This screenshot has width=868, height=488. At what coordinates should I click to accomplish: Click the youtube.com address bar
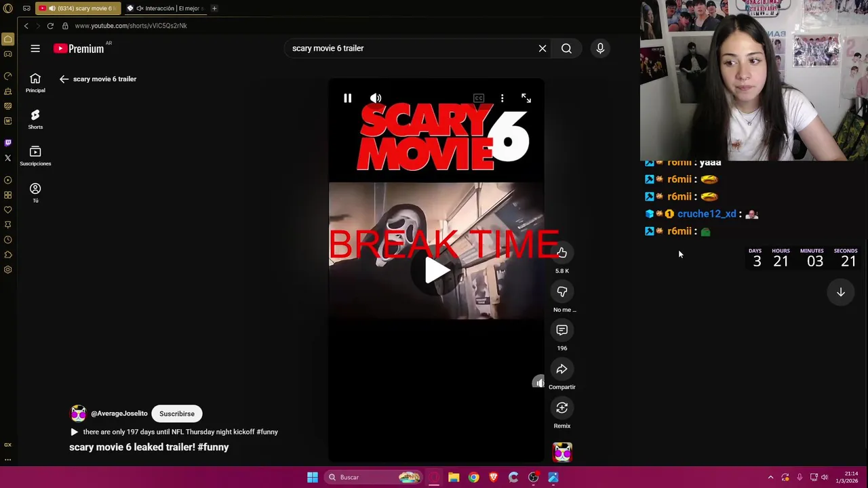click(131, 26)
